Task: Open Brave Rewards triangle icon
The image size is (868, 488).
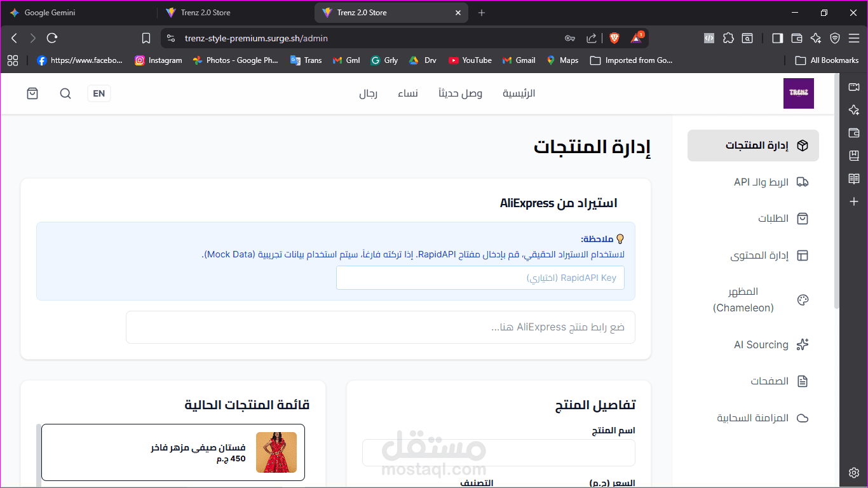Action: (637, 38)
